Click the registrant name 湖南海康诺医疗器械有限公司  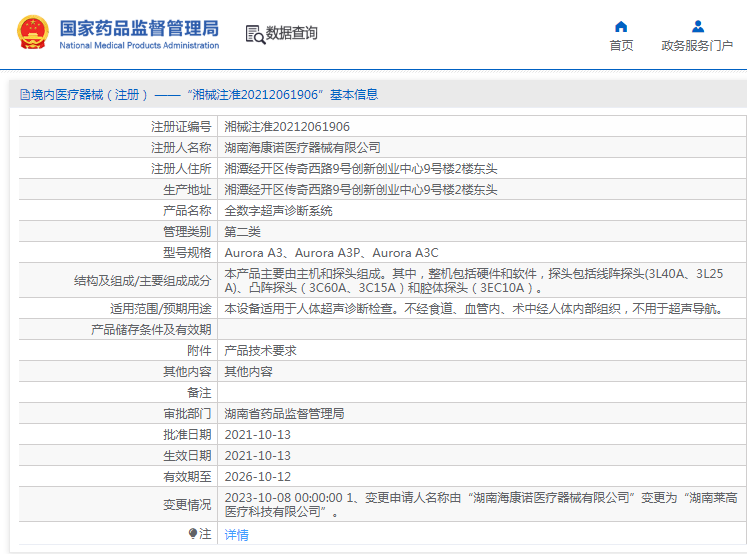[302, 148]
